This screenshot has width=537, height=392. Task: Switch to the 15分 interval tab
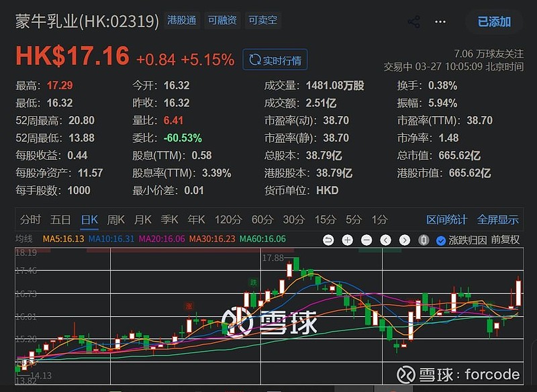[326, 219]
